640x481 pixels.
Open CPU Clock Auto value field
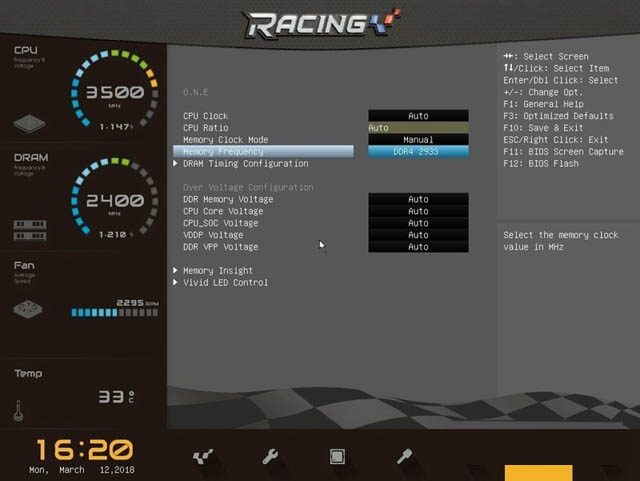tap(418, 116)
